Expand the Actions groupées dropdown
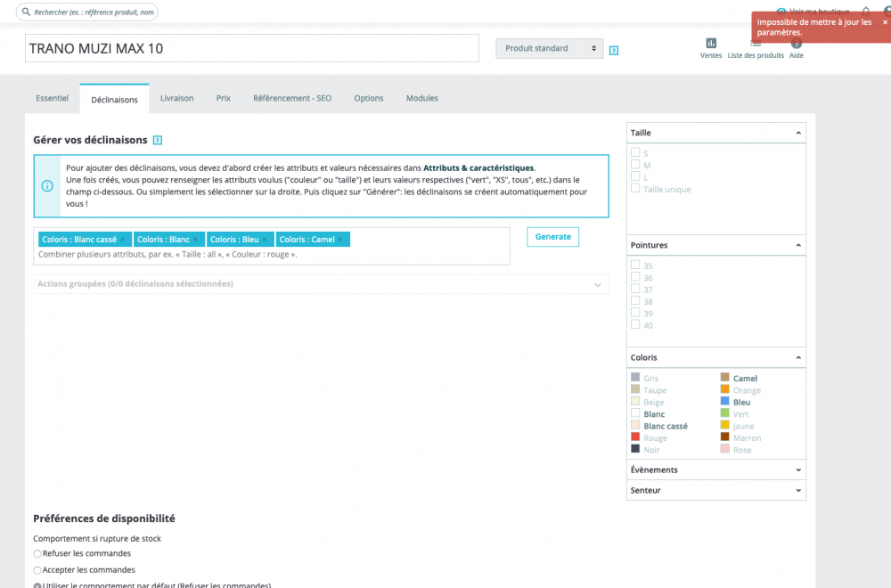 [321, 284]
